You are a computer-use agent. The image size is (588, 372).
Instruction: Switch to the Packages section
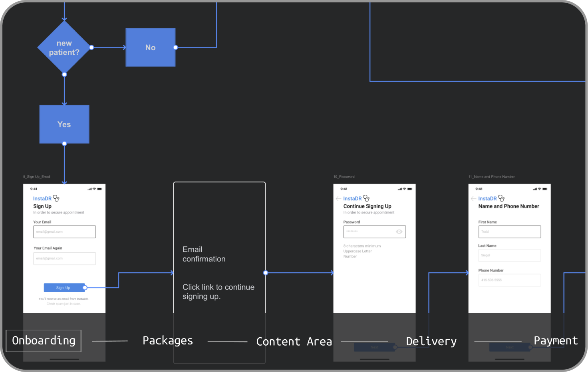[x=168, y=340]
